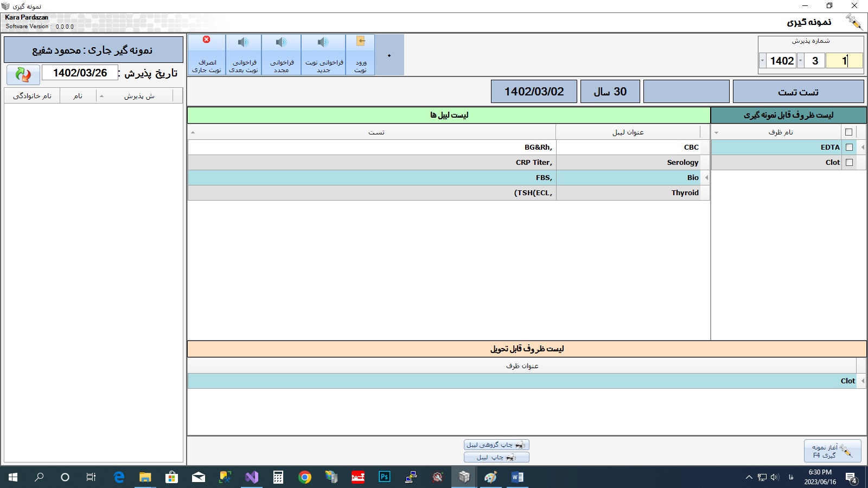Screen dimensions: 868x488
Task: Tick the Clot container checkbox
Action: click(850, 162)
